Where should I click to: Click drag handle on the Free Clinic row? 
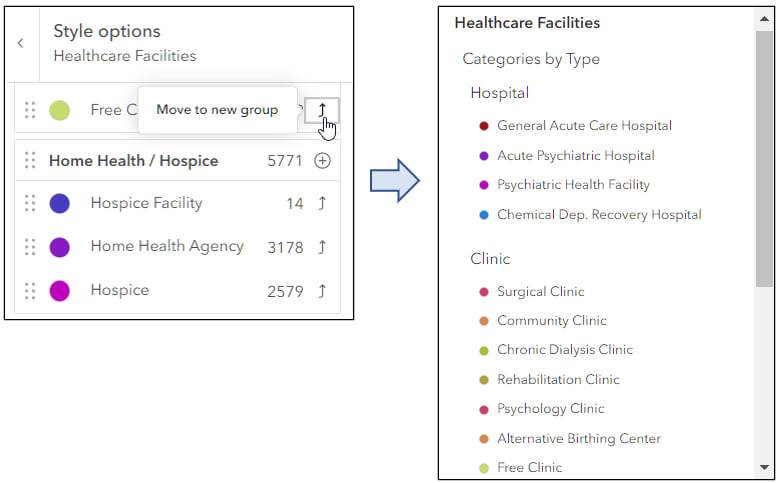[30, 110]
